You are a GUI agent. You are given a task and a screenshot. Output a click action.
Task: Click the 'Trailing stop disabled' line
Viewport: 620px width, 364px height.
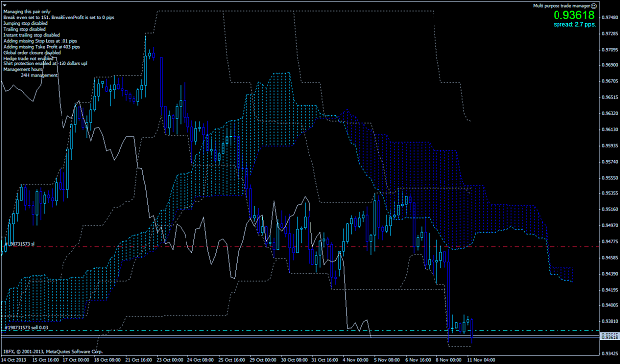click(24, 29)
